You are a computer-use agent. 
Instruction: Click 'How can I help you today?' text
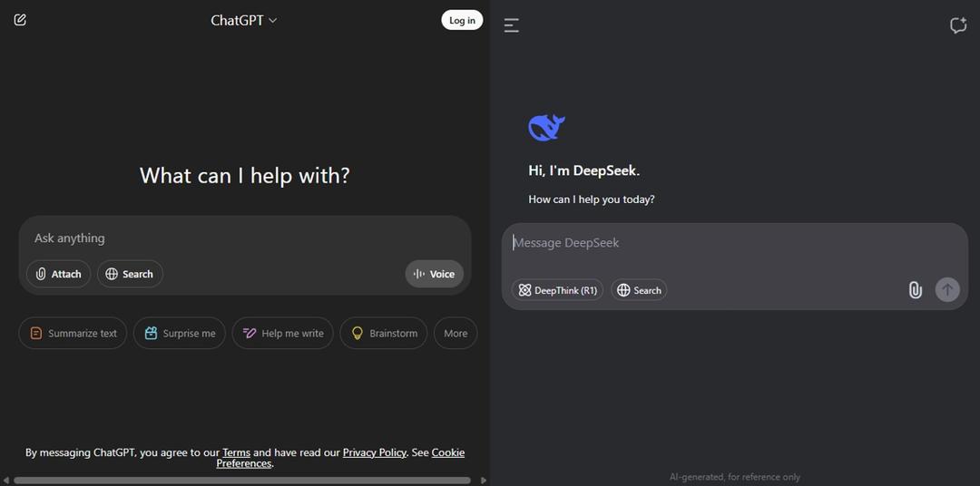point(592,199)
